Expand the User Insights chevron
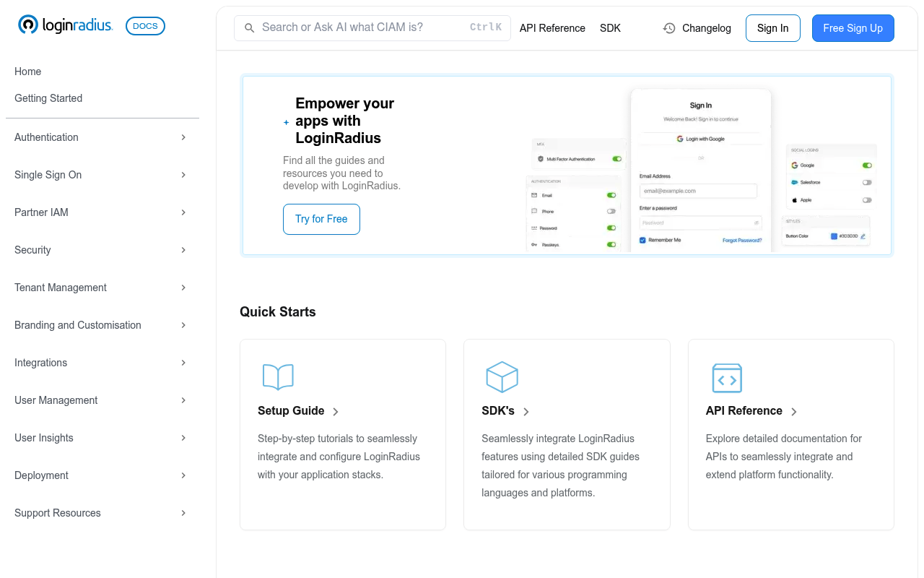This screenshot has height=578, width=924. pos(183,438)
